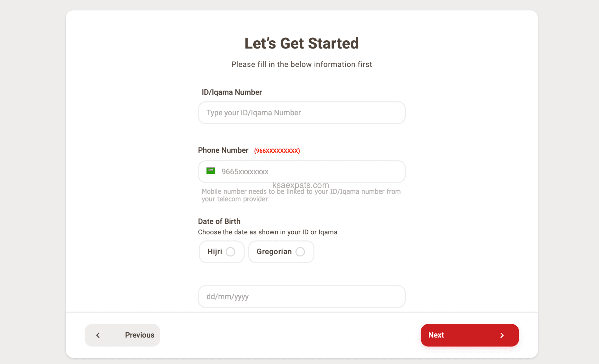
Task: Click the phone number entry box
Action: 302,172
